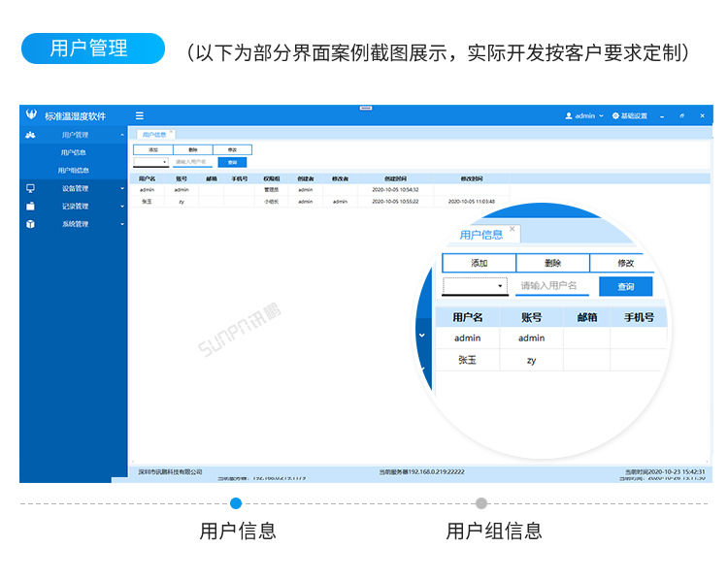Select the blue 用户信息 carousel dot
Screen dimensions: 728x579
[x=236, y=503]
